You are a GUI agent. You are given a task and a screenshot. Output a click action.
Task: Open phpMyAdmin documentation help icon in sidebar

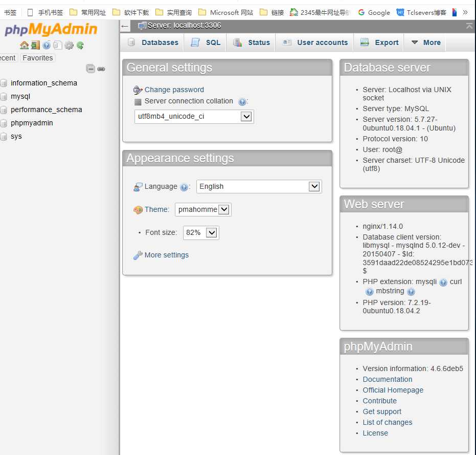[47, 45]
